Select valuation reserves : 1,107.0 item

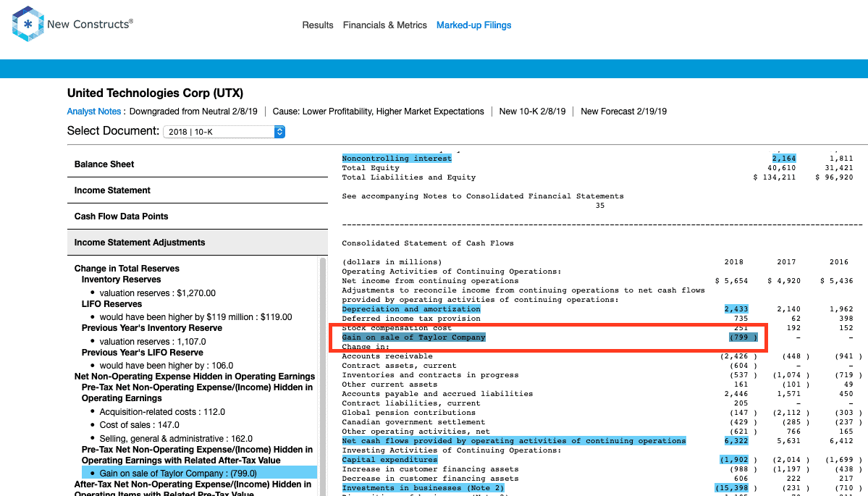point(153,342)
